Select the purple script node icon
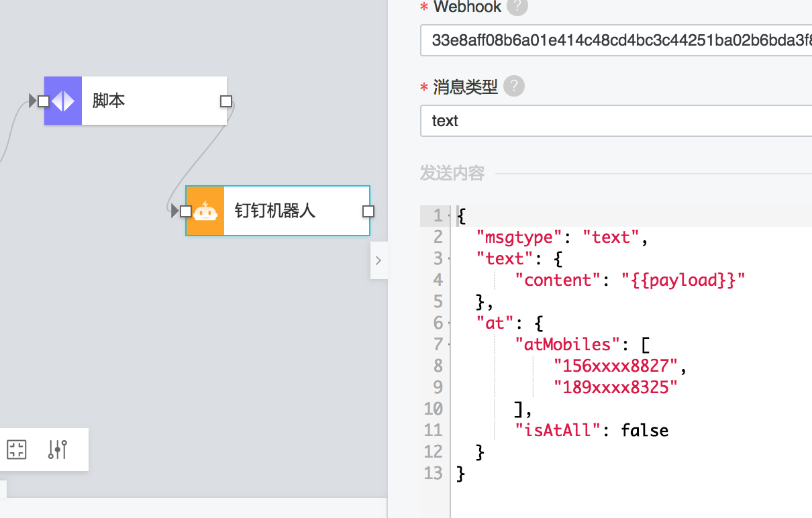 point(63,101)
